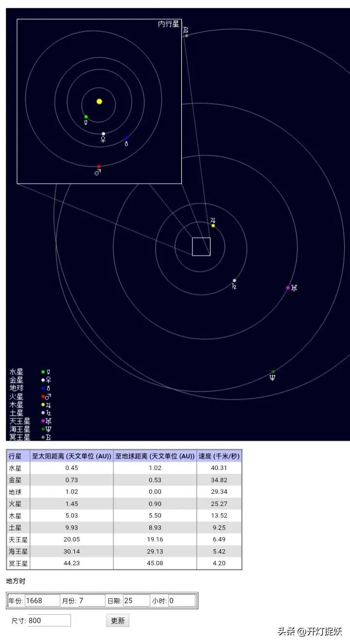Click the 至太阳距离 column header
Screen dimensions: 350x644
71,456
